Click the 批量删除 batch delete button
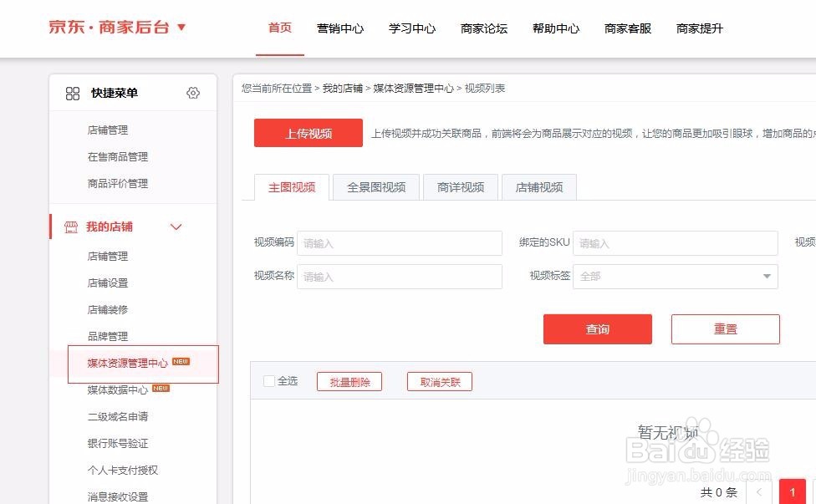 point(349,380)
